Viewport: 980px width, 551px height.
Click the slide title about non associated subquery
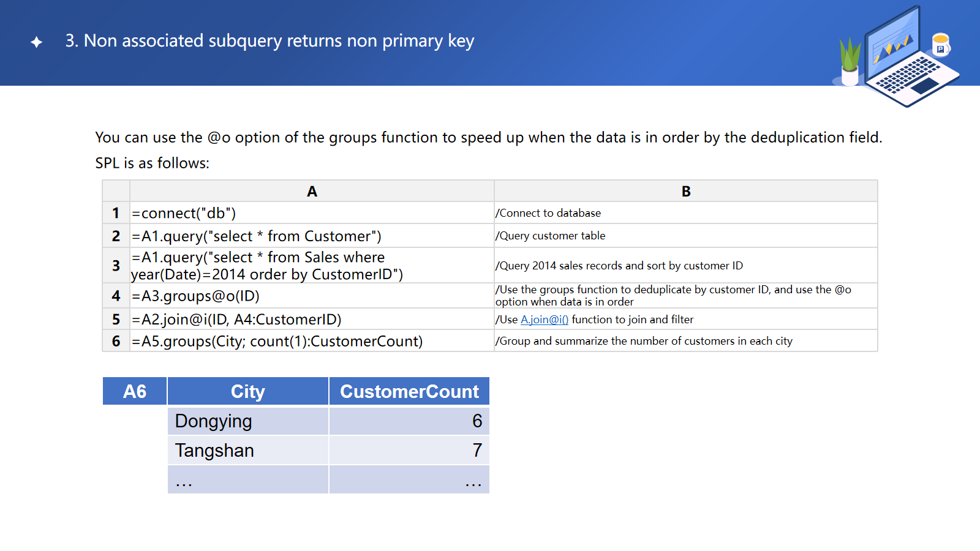(x=269, y=41)
